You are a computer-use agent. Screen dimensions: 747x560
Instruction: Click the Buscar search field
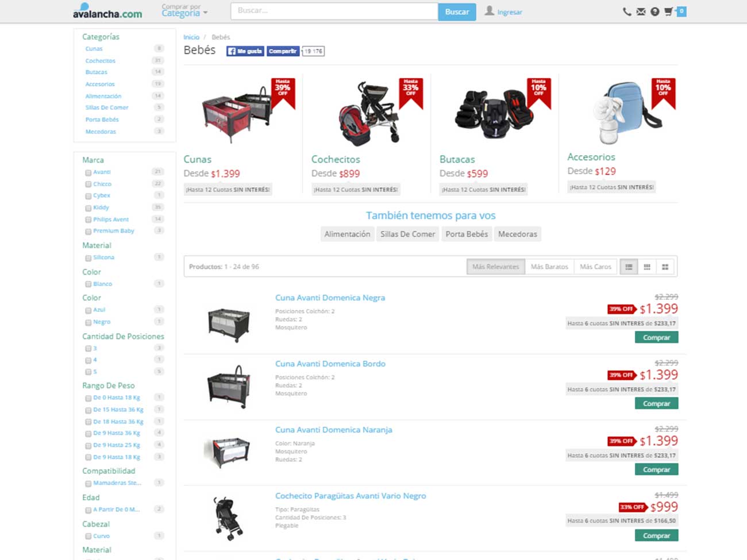(x=334, y=11)
